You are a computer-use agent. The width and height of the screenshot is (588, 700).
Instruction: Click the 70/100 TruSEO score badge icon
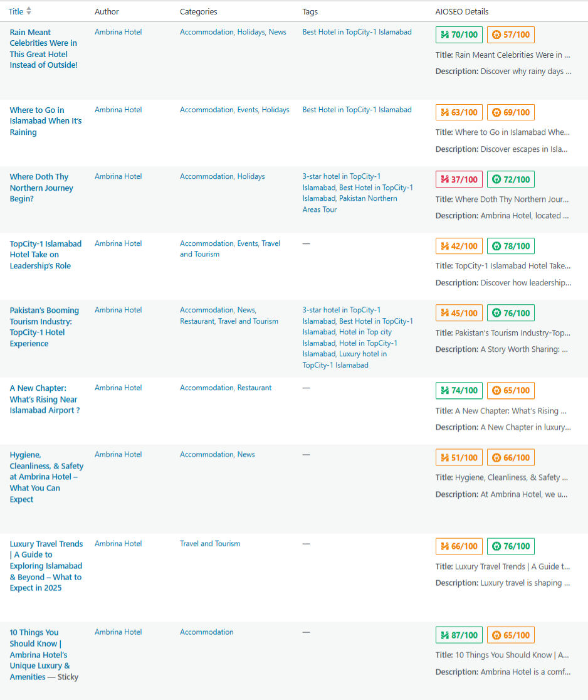point(445,35)
